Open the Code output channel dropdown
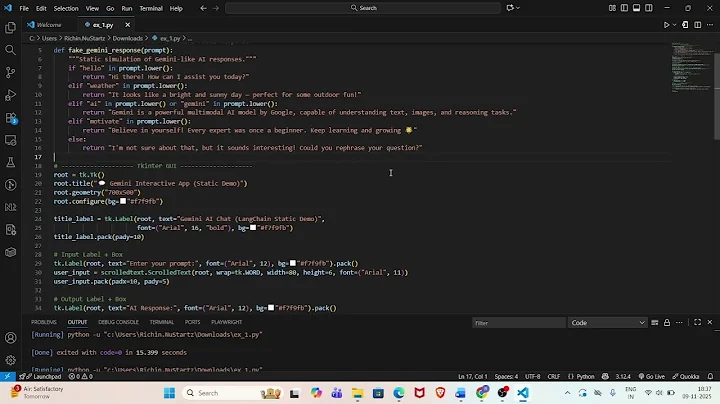720x404 pixels. [608, 323]
